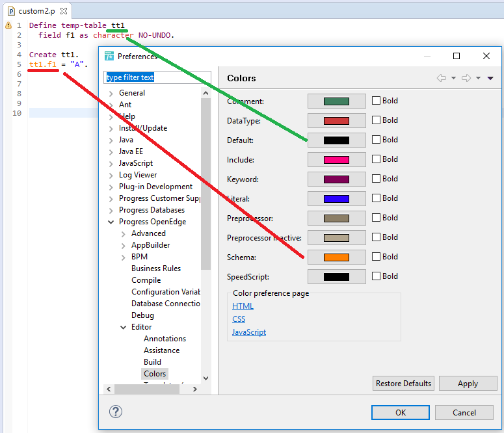Click the Preferences window icon
504x433 pixels.
click(x=109, y=56)
